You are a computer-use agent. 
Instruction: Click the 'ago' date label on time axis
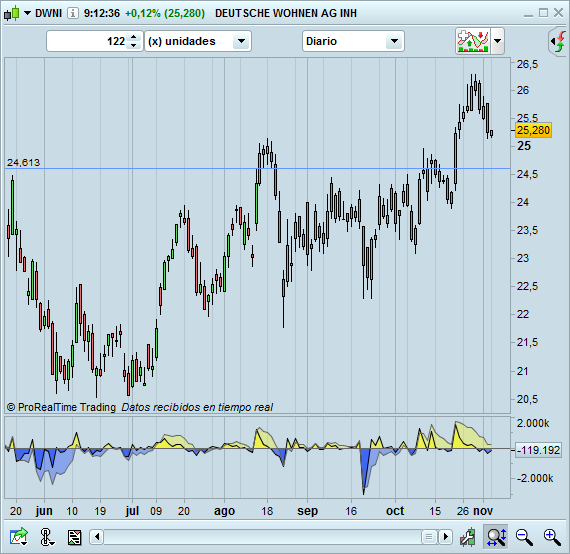pos(224,511)
